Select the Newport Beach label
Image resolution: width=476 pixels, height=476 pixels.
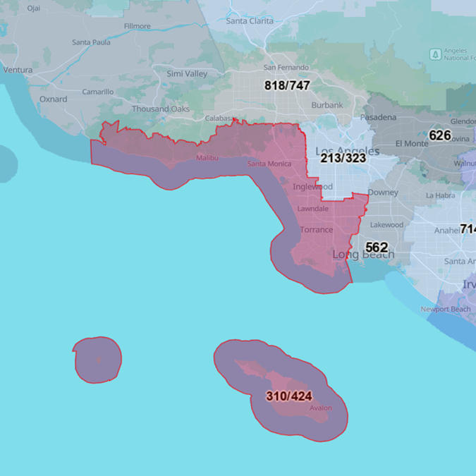[x=446, y=310]
